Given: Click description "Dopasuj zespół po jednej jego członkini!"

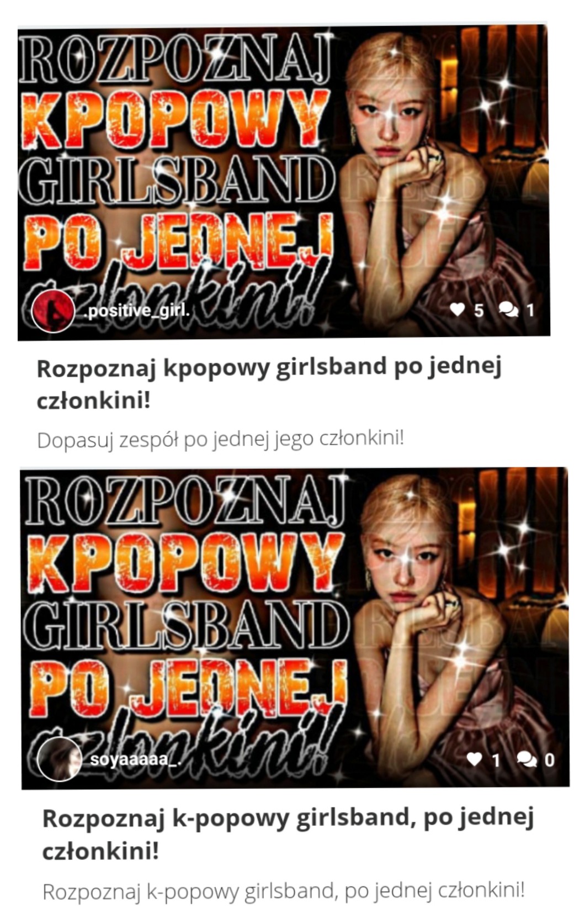Looking at the screenshot, I should pyautogui.click(x=220, y=440).
